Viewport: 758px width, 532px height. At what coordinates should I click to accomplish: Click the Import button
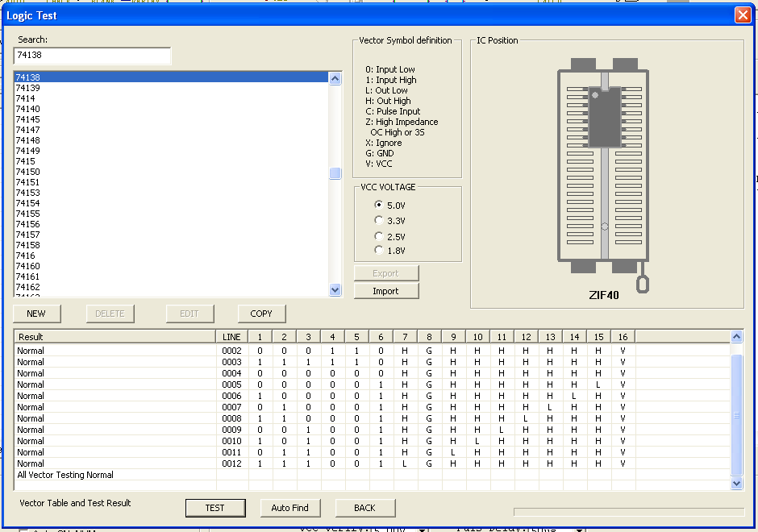386,291
